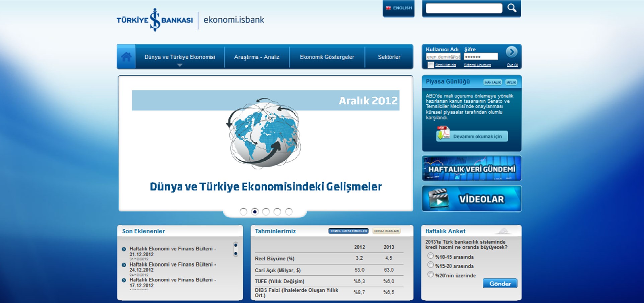The width and height of the screenshot is (644, 303).
Task: Click the Türkiye İş Bankası logo
Action: (x=155, y=20)
